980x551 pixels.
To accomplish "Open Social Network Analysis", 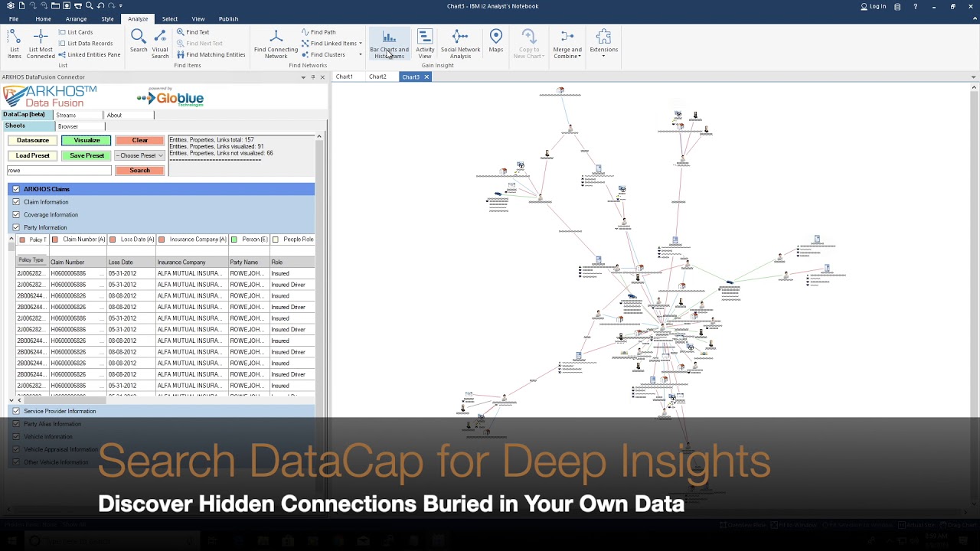I will pos(460,44).
